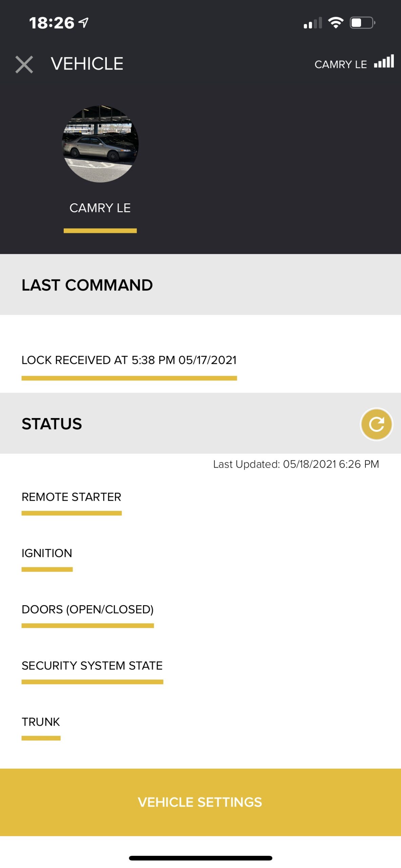This screenshot has width=401, height=868.
Task: Click the Wi-Fi icon in the status bar
Action: pyautogui.click(x=336, y=22)
